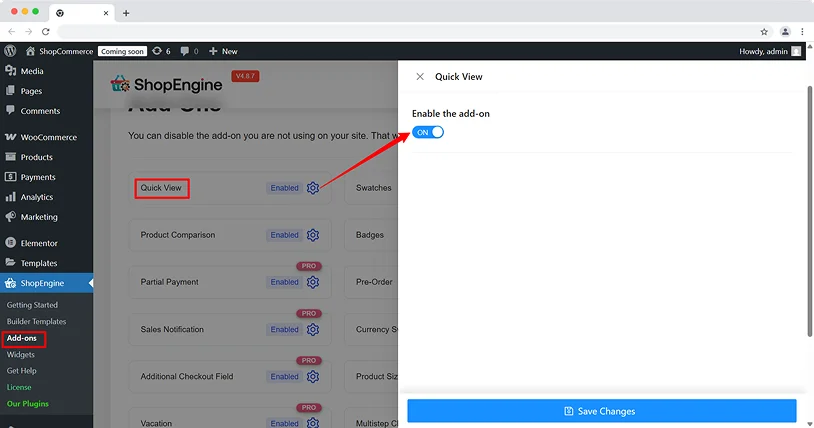Click the Coming soon badge
Viewport: 814px width, 428px height.
pos(123,51)
